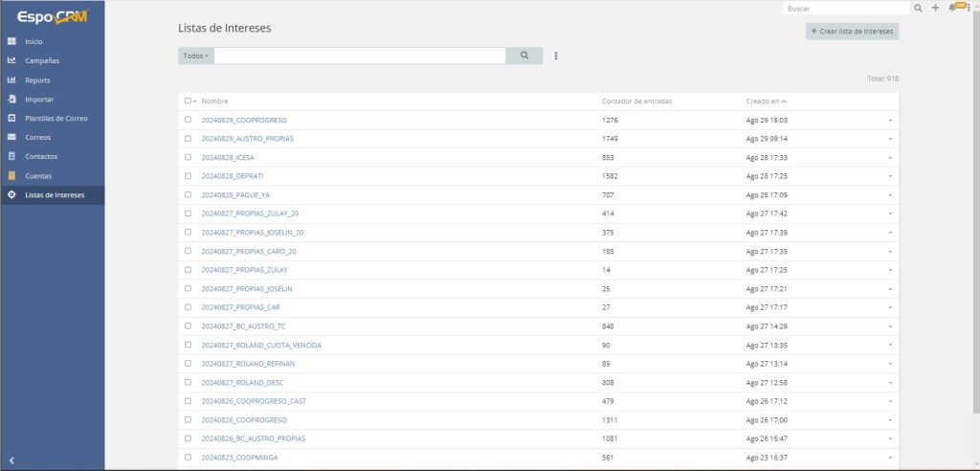Click the Importar icon in sidebar
980x471 pixels.
[11, 100]
